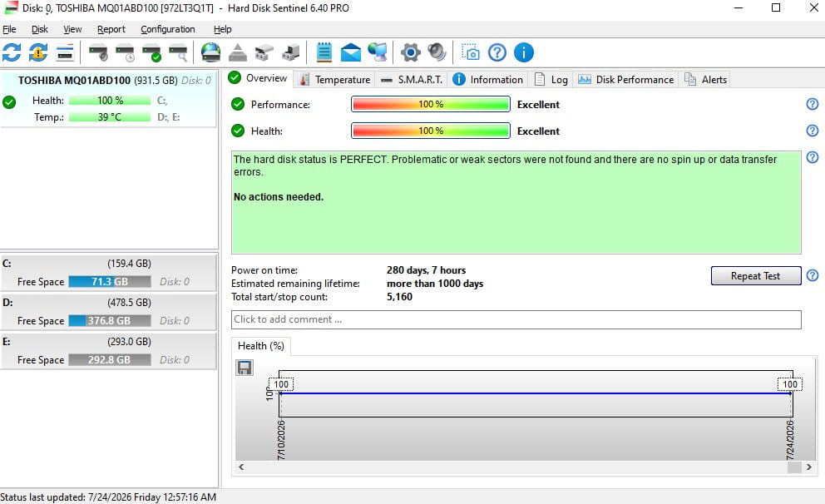Open the File menu
Screen dimensions: 825x504
pyautogui.click(x=9, y=29)
